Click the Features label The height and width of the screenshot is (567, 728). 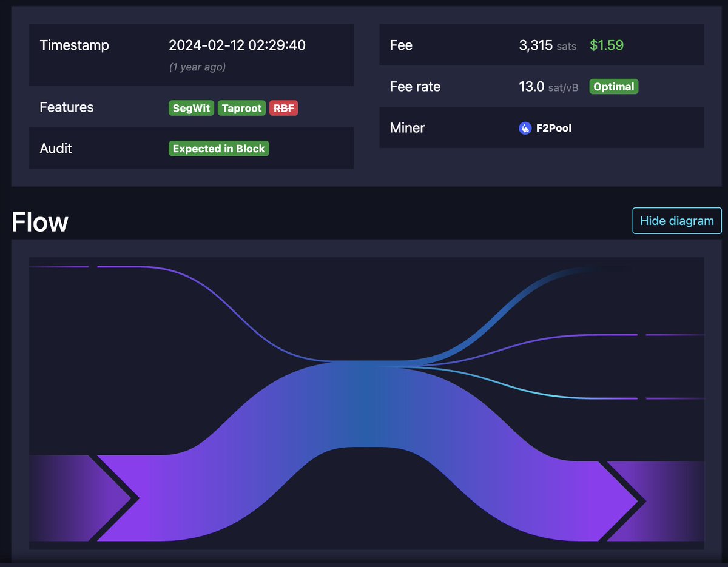pos(67,107)
